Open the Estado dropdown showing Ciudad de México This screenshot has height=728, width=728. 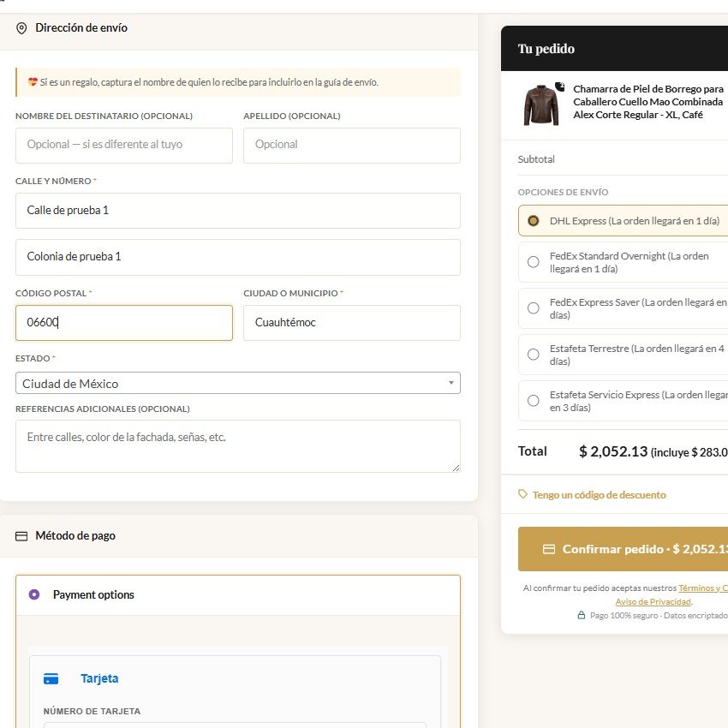click(x=238, y=383)
